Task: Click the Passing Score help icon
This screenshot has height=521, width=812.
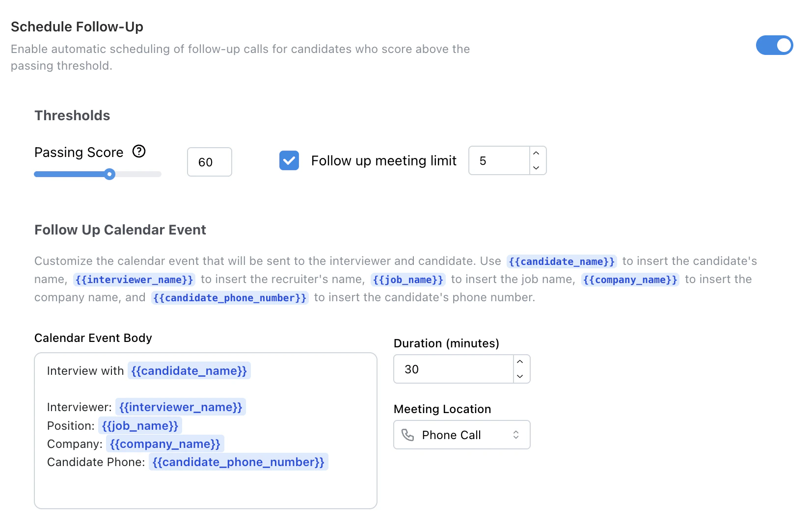Action: click(x=139, y=152)
